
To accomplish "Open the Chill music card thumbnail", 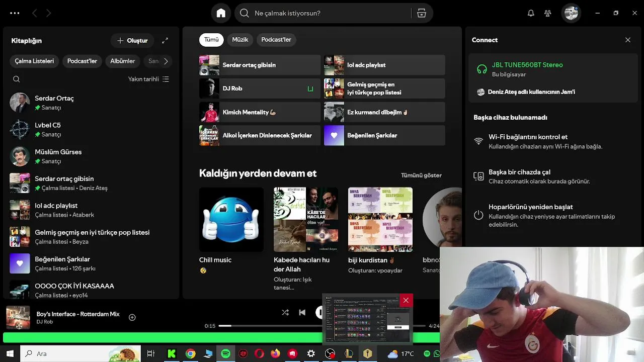I will tap(231, 219).
